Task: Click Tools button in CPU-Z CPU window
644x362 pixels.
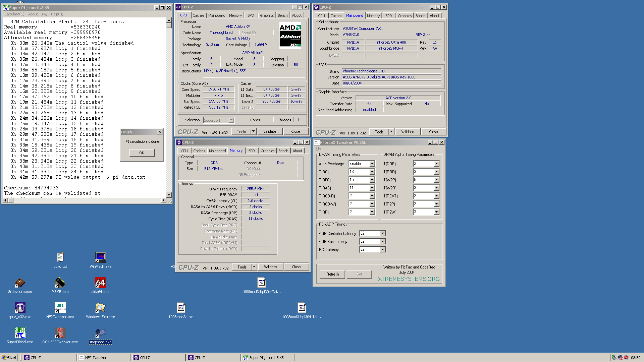Action: 241,131
